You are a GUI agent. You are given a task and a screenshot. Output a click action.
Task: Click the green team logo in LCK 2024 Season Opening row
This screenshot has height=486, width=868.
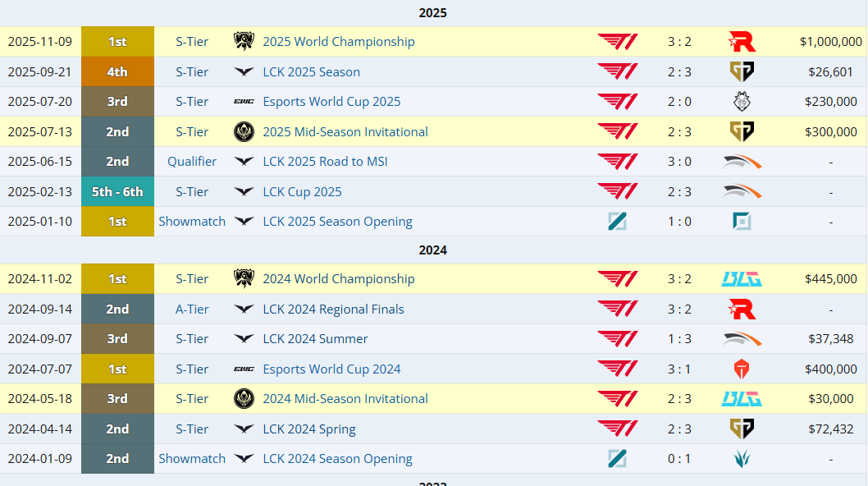click(x=742, y=459)
